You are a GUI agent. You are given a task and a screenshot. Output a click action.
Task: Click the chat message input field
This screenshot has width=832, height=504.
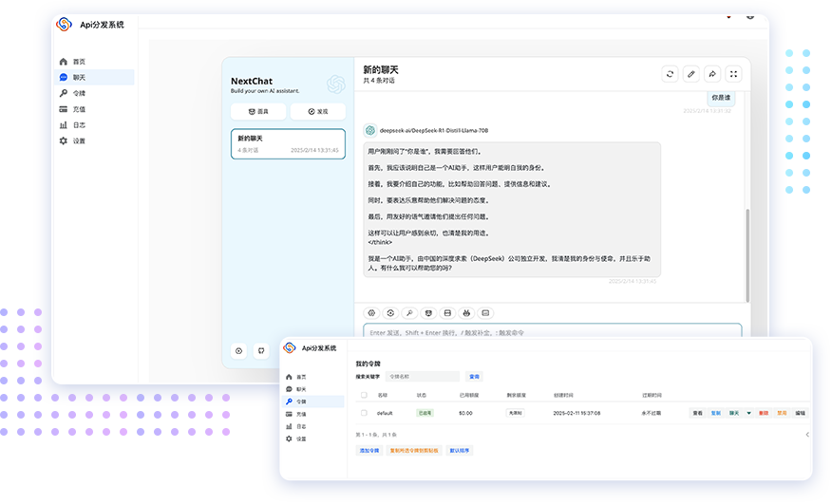551,331
